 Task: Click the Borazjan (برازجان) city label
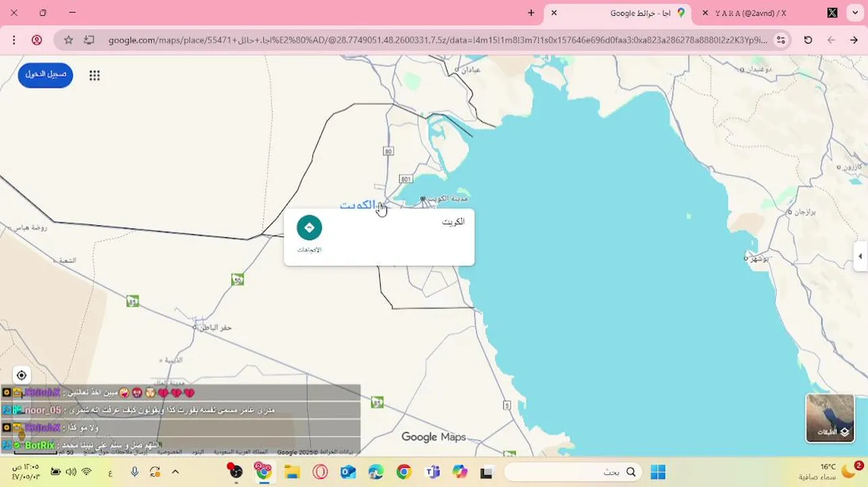(x=804, y=212)
